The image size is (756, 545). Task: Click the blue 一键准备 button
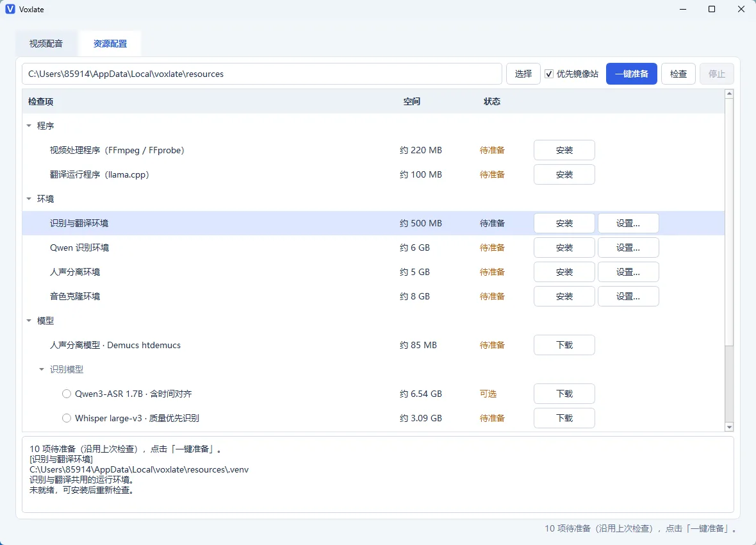click(631, 74)
